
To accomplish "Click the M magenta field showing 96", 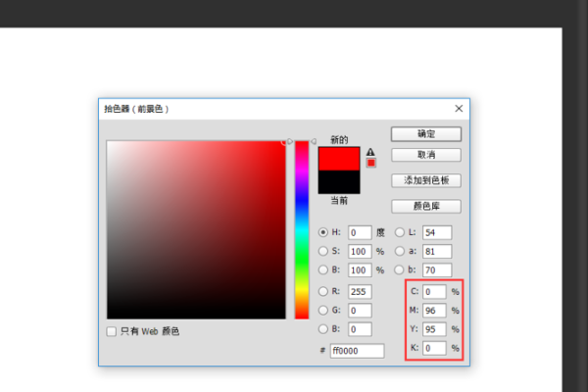I will (x=434, y=311).
